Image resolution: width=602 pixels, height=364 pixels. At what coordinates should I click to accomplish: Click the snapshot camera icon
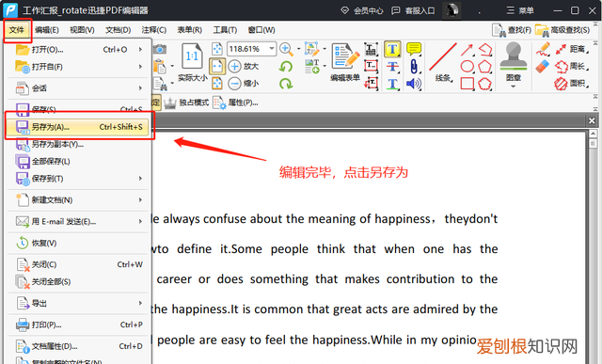click(160, 49)
